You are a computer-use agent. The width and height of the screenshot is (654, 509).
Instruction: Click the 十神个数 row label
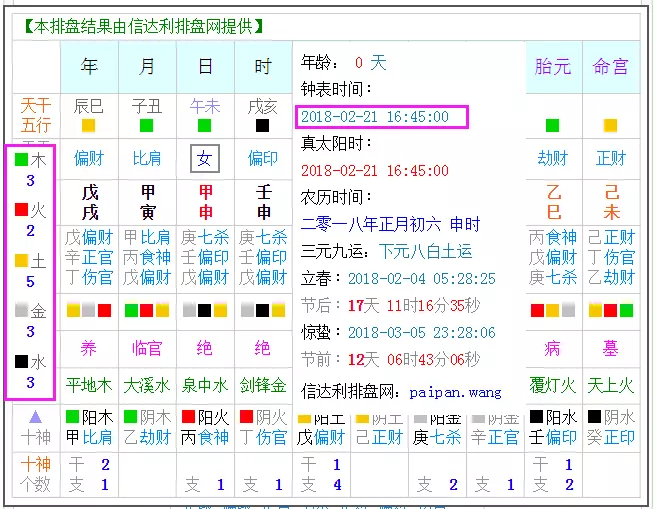[x=36, y=474]
